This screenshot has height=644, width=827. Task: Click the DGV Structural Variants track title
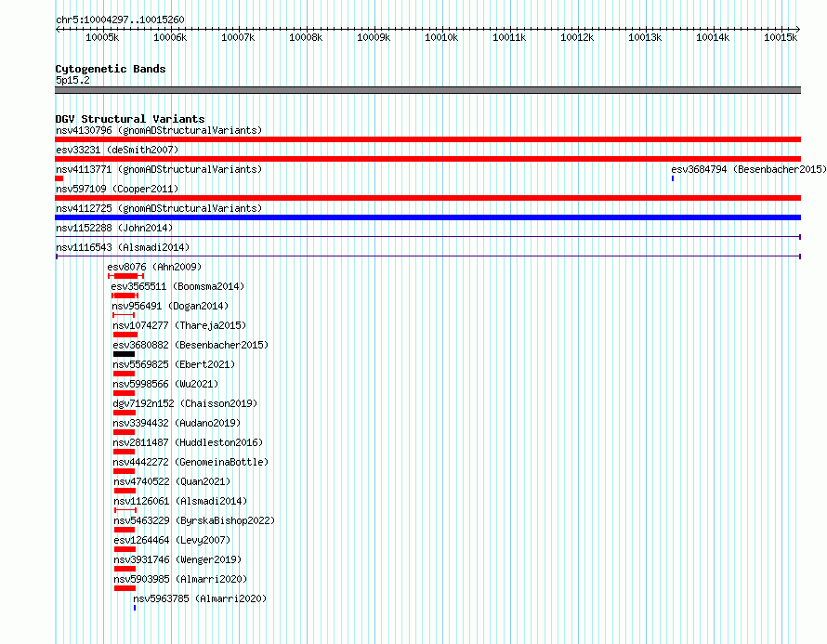tap(130, 119)
